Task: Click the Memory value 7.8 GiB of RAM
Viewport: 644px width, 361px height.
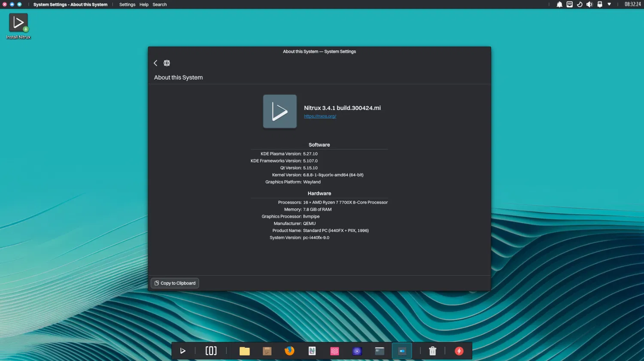Action: [x=317, y=209]
